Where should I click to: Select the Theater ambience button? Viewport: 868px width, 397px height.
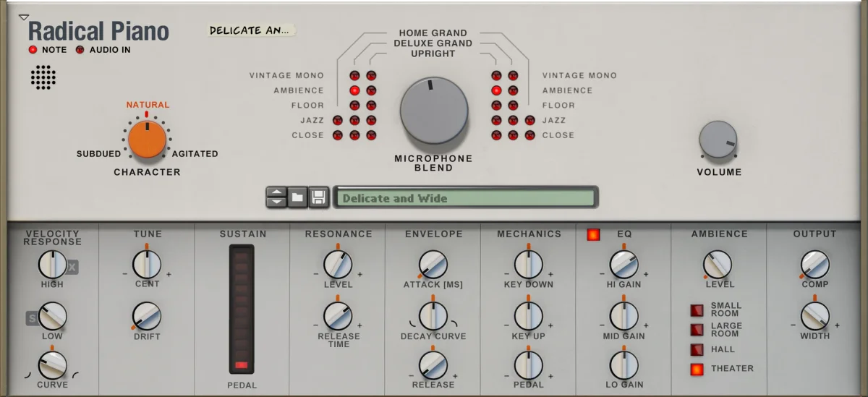(x=697, y=369)
